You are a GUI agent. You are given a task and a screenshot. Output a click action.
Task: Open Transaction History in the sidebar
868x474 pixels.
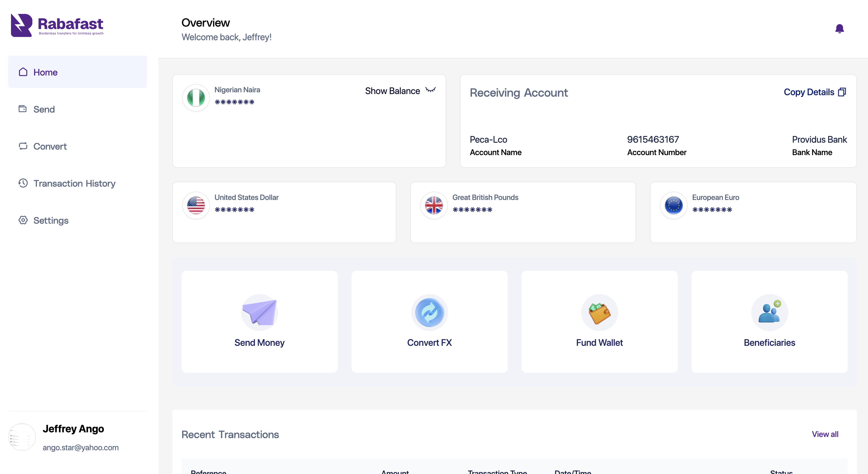coord(74,183)
